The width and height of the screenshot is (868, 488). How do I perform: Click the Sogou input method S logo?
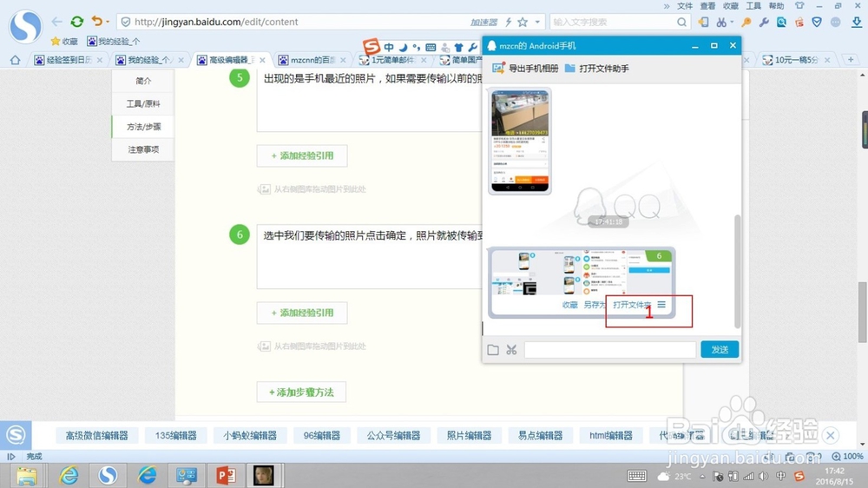pyautogui.click(x=371, y=47)
